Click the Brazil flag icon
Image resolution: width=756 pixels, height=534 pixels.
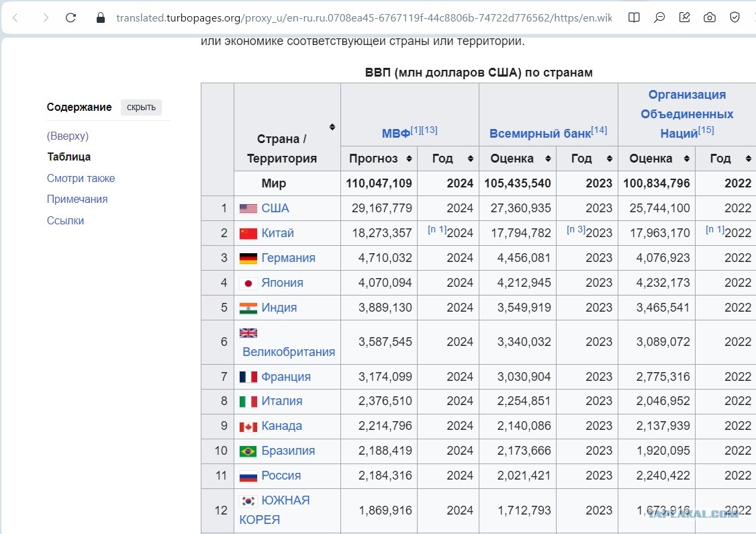coord(248,451)
